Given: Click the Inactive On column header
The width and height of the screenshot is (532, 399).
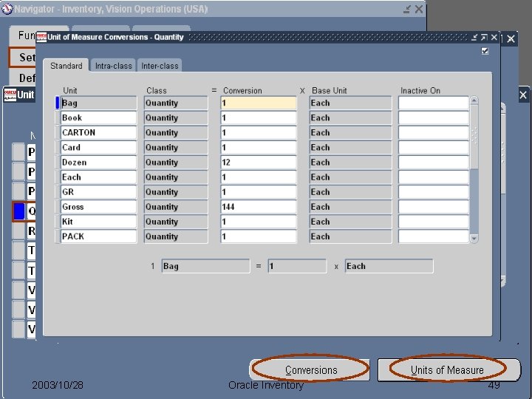Looking at the screenshot, I should point(420,91).
